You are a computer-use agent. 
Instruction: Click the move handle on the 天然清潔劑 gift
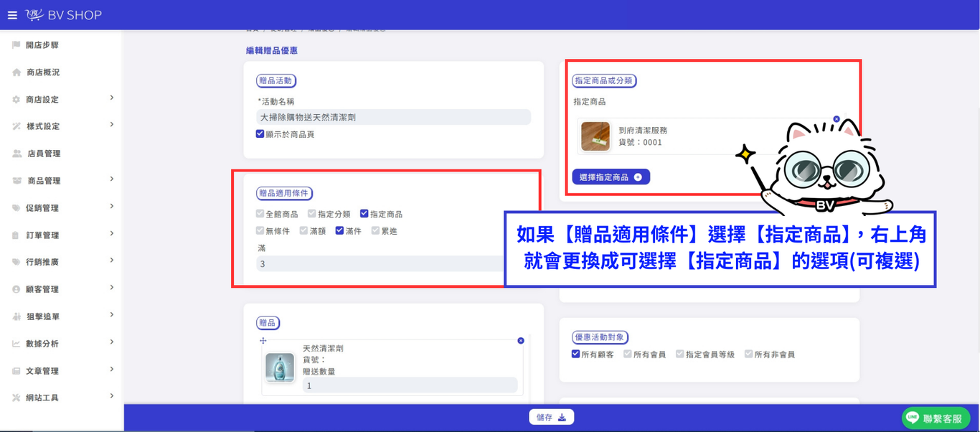[263, 341]
